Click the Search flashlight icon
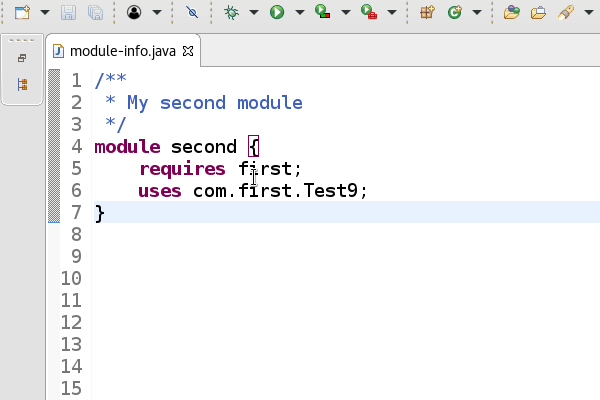 point(566,12)
